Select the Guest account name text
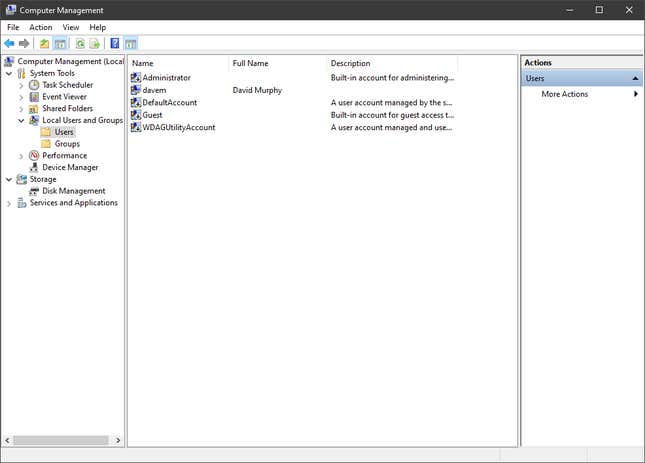The height and width of the screenshot is (463, 645). pos(152,115)
